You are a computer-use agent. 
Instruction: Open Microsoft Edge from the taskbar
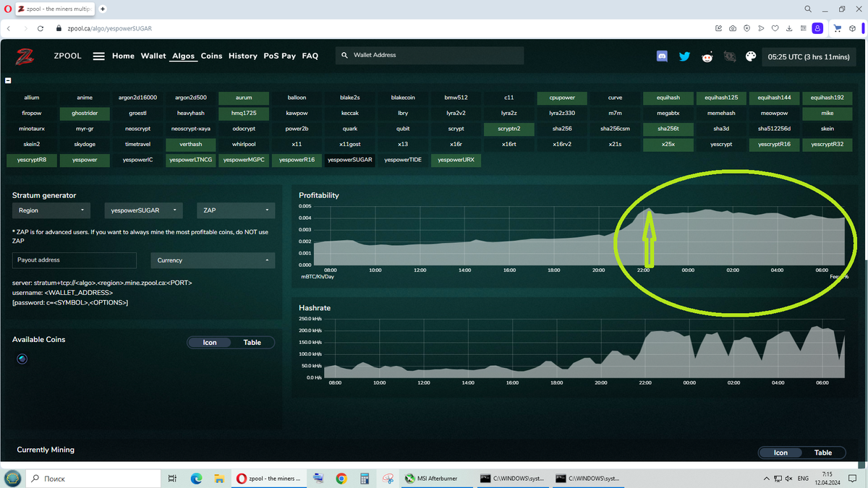click(x=195, y=478)
